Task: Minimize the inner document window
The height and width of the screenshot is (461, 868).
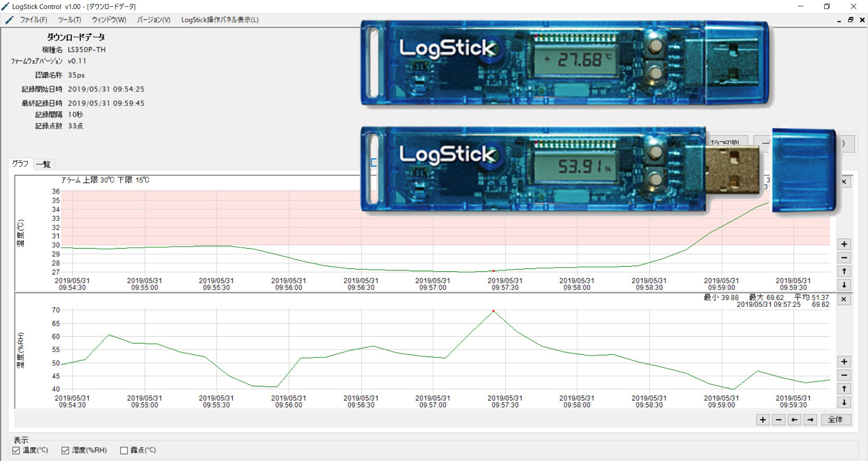Action: [839, 20]
